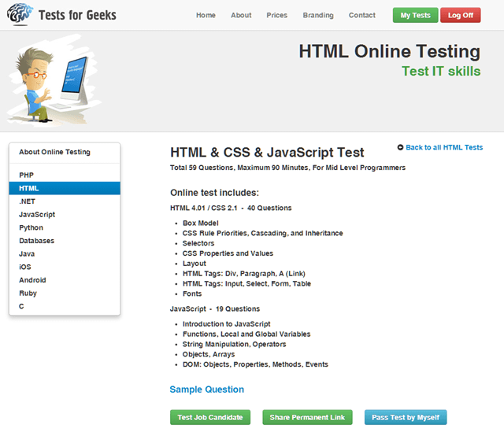Screen dimensions: 504x443
Task: Click the cartoon geek at computer illustration
Action: point(53,80)
